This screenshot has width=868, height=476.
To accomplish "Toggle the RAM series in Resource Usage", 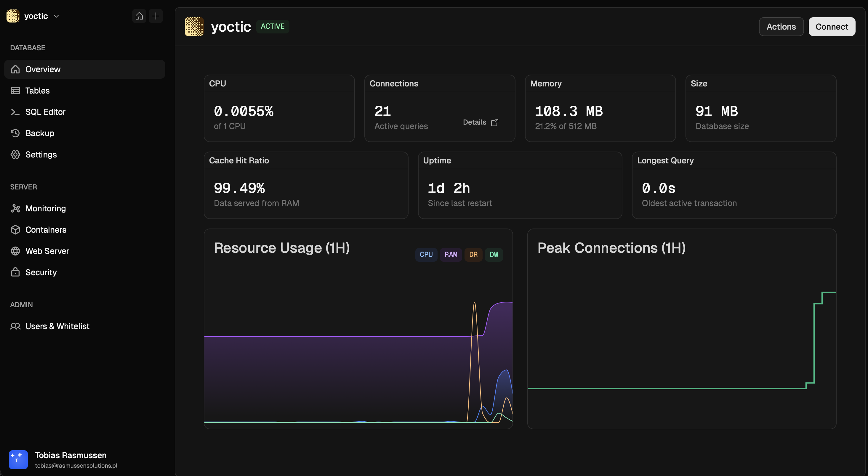I will coord(451,255).
